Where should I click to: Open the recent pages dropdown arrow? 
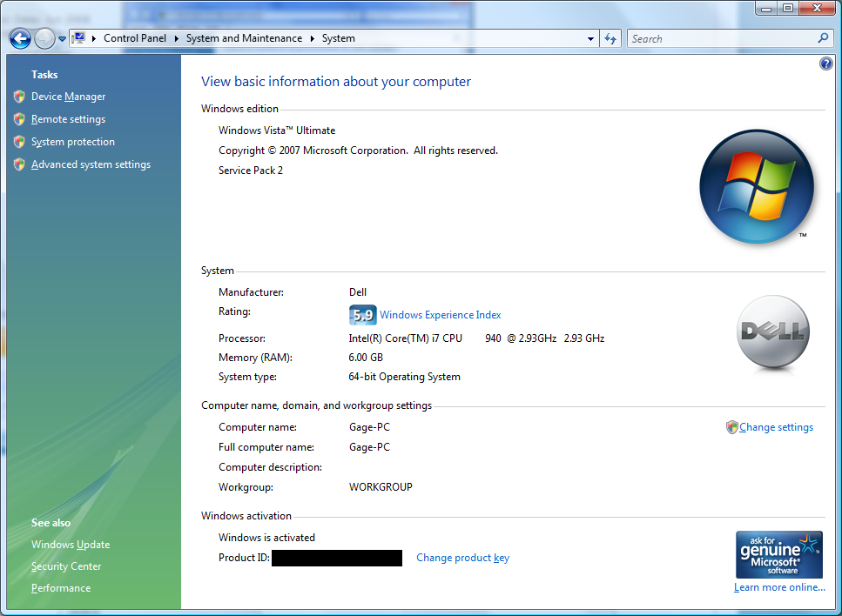point(62,39)
